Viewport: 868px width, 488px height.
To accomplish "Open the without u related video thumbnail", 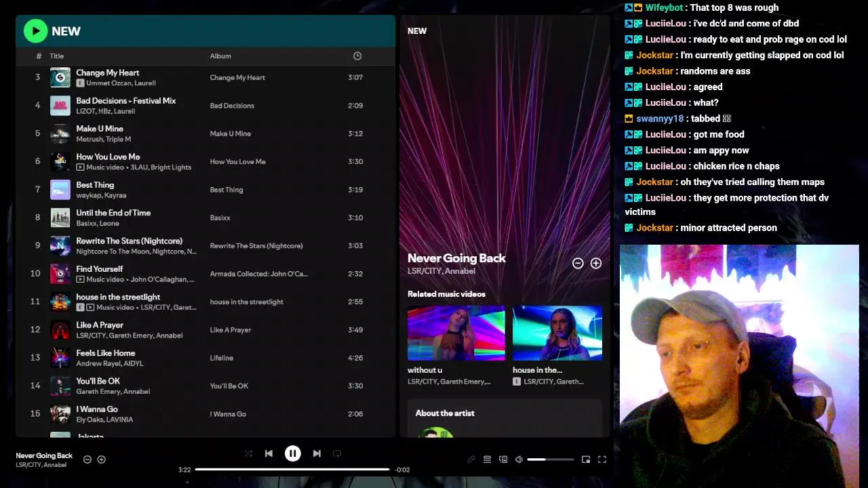I will pos(456,333).
